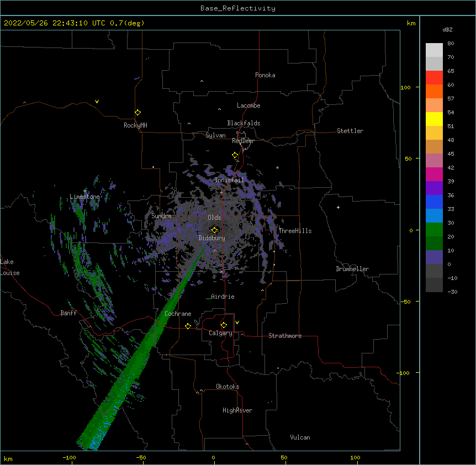Viewport: 476px width, 465px height.
Task: Click the yellow diamond marker above RockyMH
Action: coord(137,113)
